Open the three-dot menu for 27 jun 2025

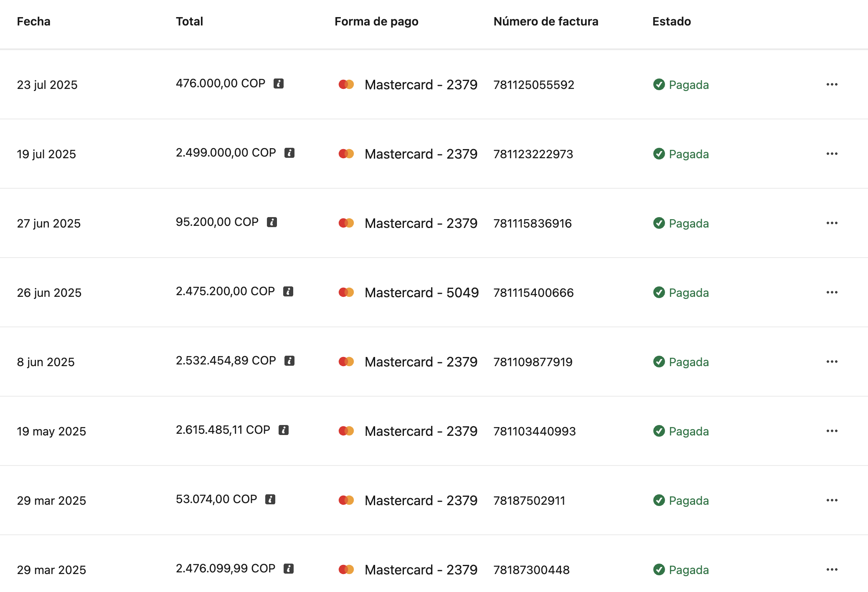832,223
